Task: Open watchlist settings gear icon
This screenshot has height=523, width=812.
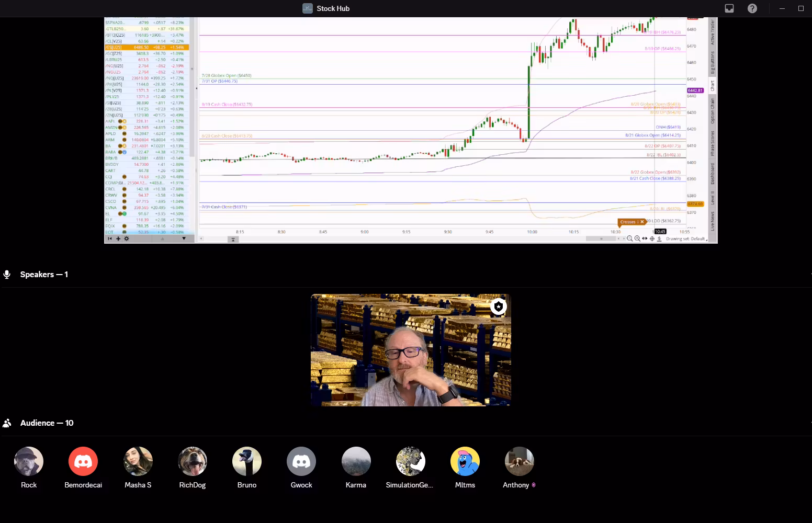Action: 126,238
